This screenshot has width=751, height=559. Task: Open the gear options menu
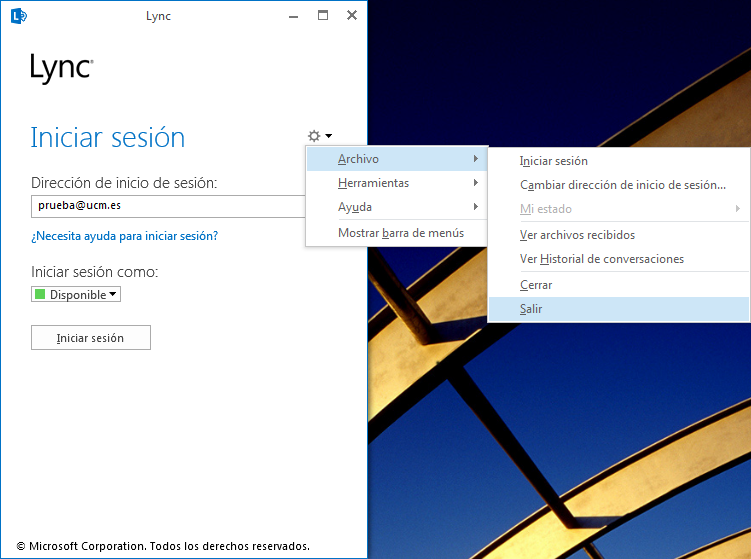pyautogui.click(x=314, y=136)
